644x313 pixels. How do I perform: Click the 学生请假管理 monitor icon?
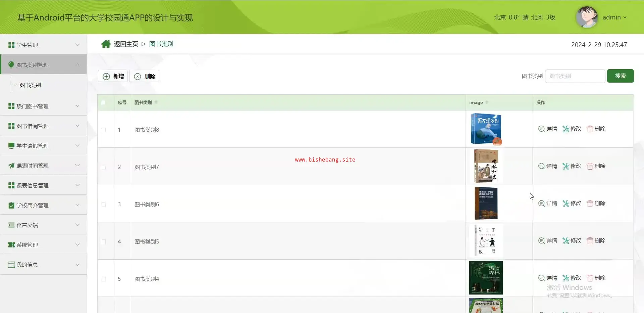point(11,146)
